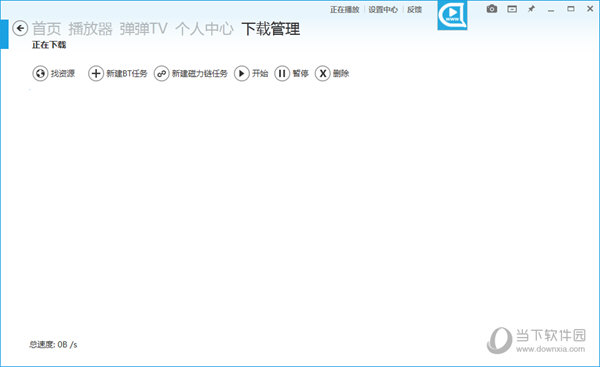Click the plus icon for new BT task

pyautogui.click(x=96, y=73)
